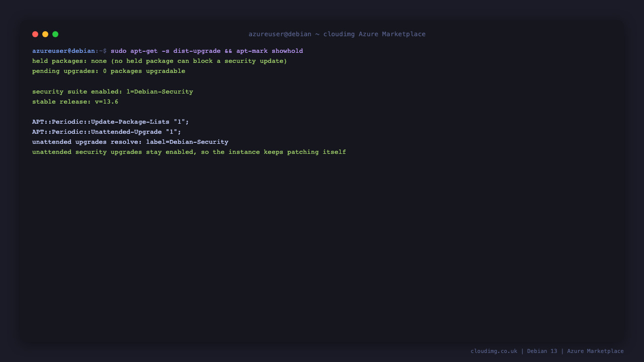Image resolution: width=644 pixels, height=362 pixels.
Task: Click the line 'pending upgrades: 0 packages upgradable'
Action: (x=109, y=71)
